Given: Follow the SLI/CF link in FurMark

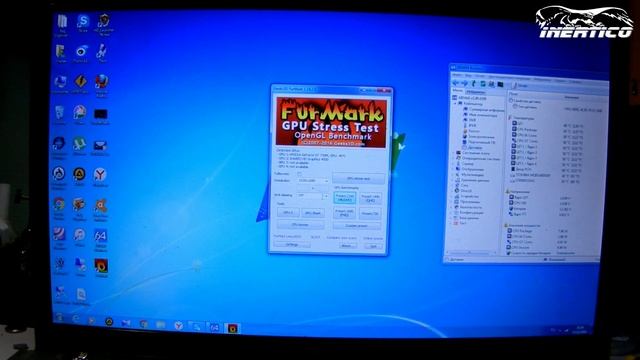Looking at the screenshot, I should coord(315,237).
